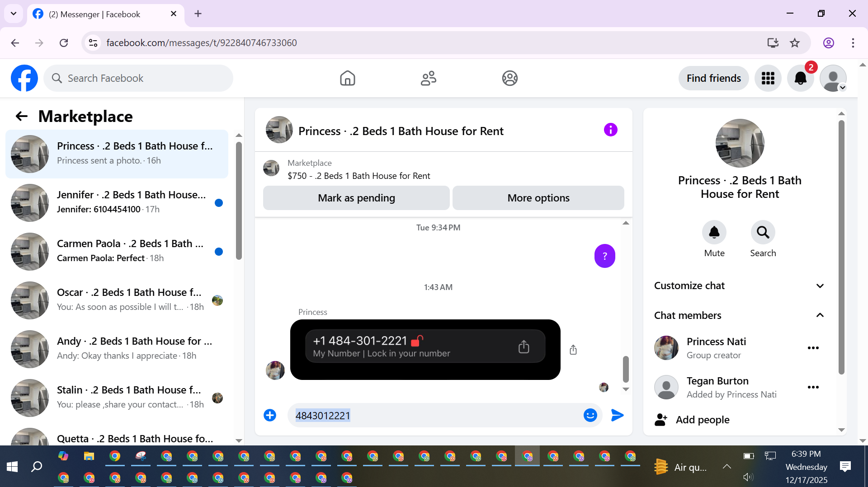
Task: Open Stalin conversation in list
Action: [117, 398]
